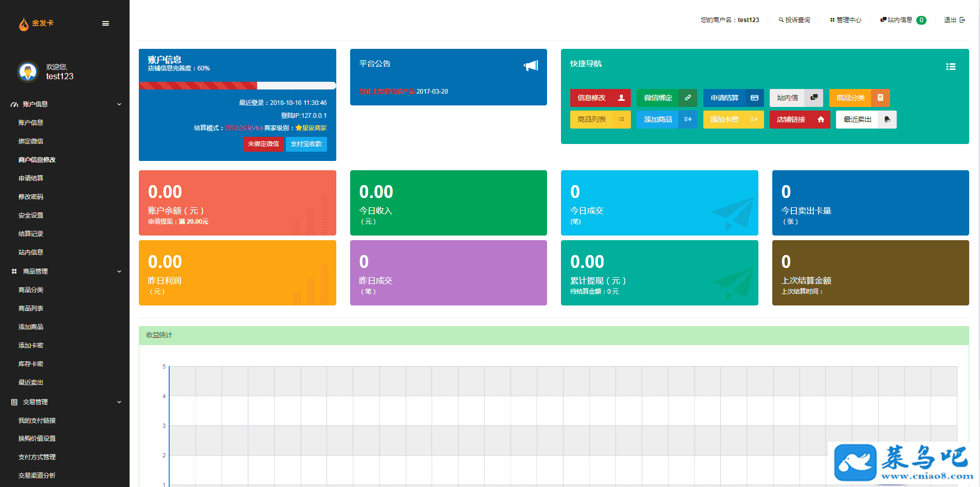
Task: Open 添加卡密 quick nav add icon
Action: point(754,119)
